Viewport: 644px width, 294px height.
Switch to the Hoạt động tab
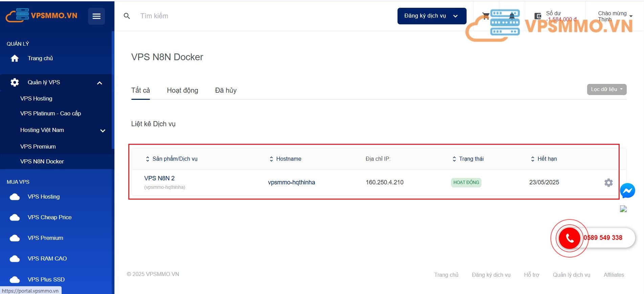coord(182,90)
